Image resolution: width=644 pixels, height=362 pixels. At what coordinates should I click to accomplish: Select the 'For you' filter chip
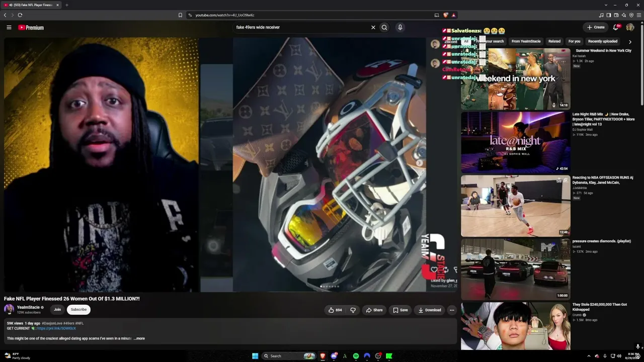coord(574,41)
